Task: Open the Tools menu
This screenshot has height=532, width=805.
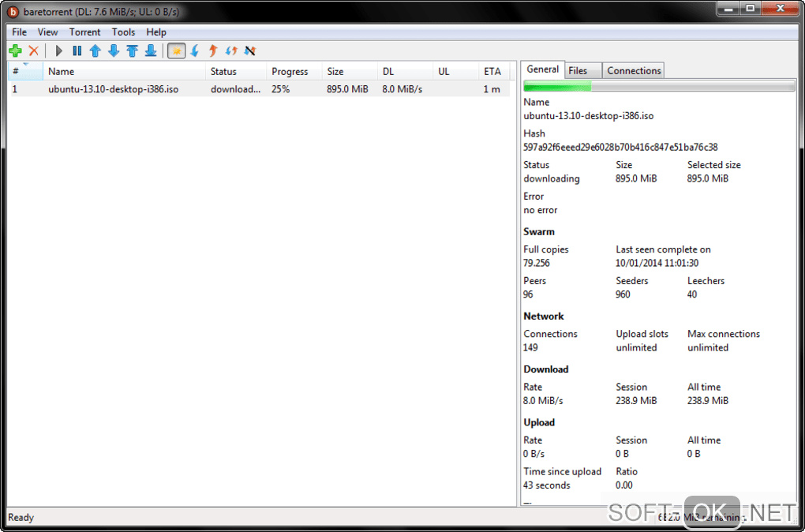Action: pyautogui.click(x=123, y=32)
